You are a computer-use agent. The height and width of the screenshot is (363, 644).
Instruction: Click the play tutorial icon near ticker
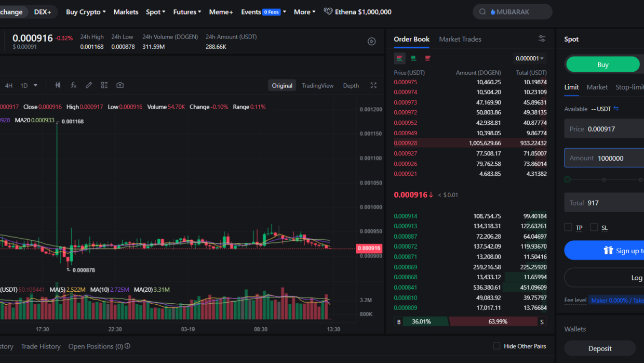point(371,42)
